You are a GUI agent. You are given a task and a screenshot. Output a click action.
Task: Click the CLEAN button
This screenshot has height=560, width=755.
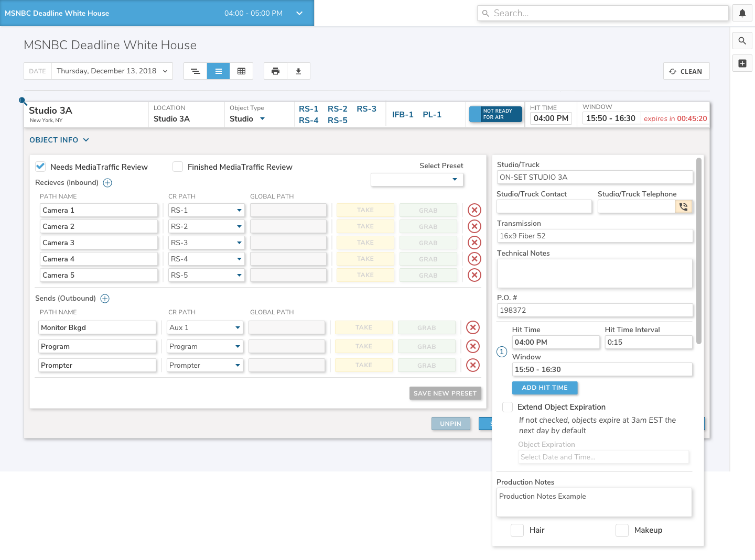click(x=686, y=71)
